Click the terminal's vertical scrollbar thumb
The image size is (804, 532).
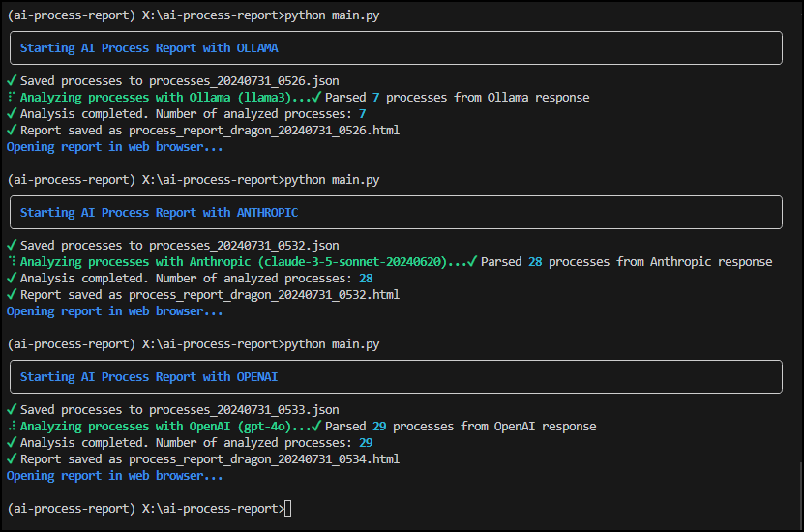click(x=801, y=496)
